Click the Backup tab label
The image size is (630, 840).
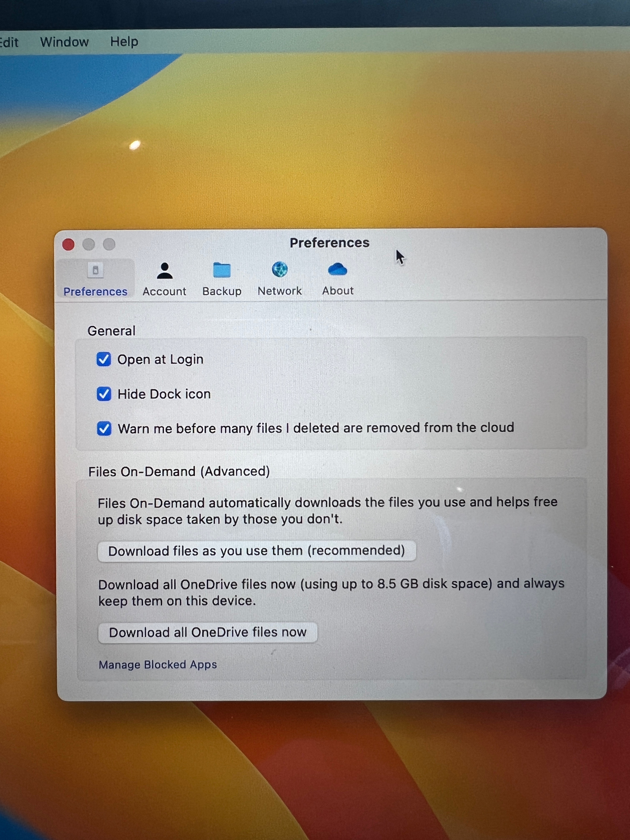point(222,291)
